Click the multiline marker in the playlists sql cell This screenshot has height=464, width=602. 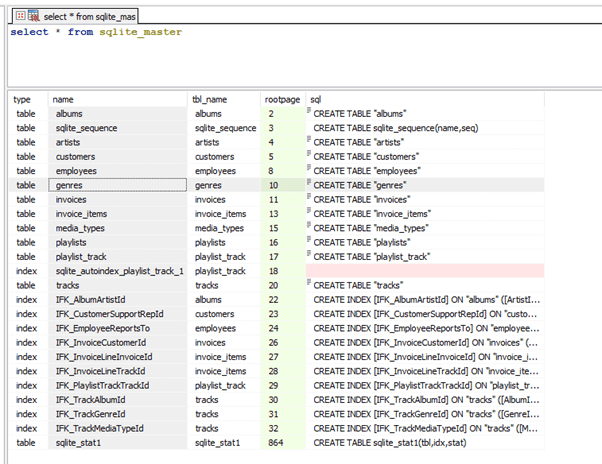(x=310, y=241)
